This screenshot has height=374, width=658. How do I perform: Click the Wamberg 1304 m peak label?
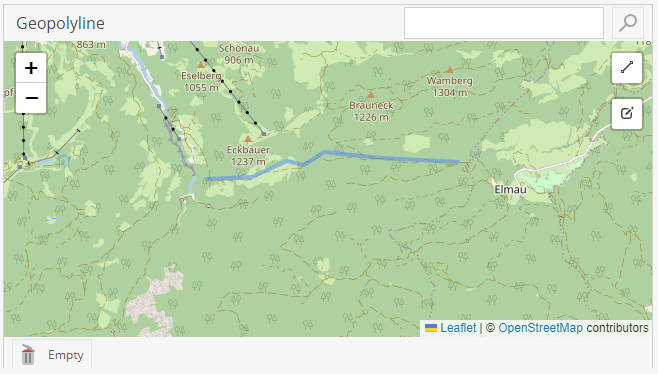(x=449, y=86)
